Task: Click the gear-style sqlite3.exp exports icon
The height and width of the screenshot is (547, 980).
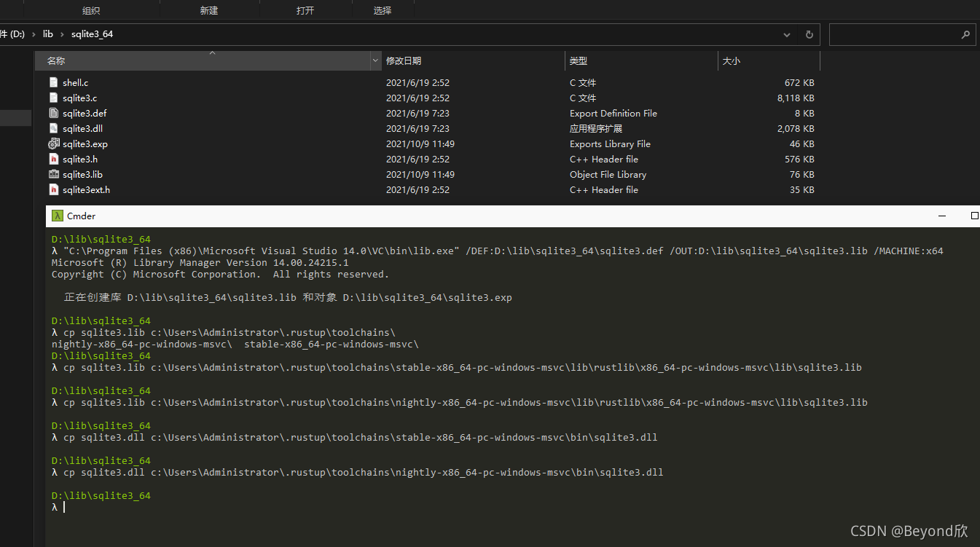Action: (53, 143)
